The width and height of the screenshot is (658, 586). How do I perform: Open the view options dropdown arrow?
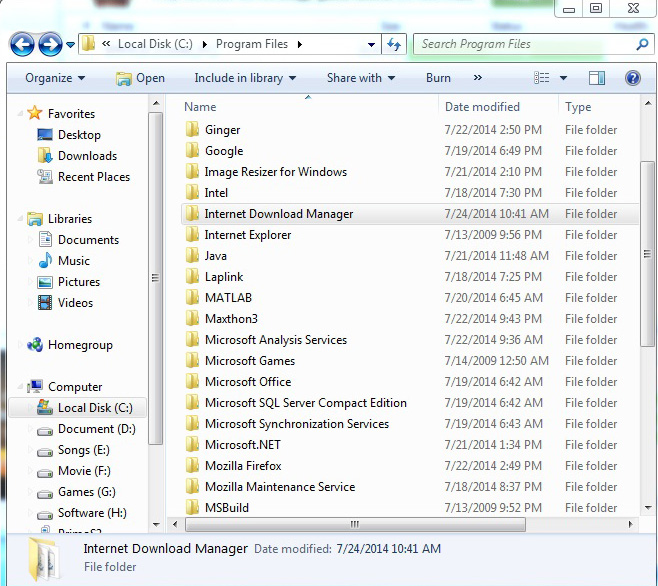564,78
